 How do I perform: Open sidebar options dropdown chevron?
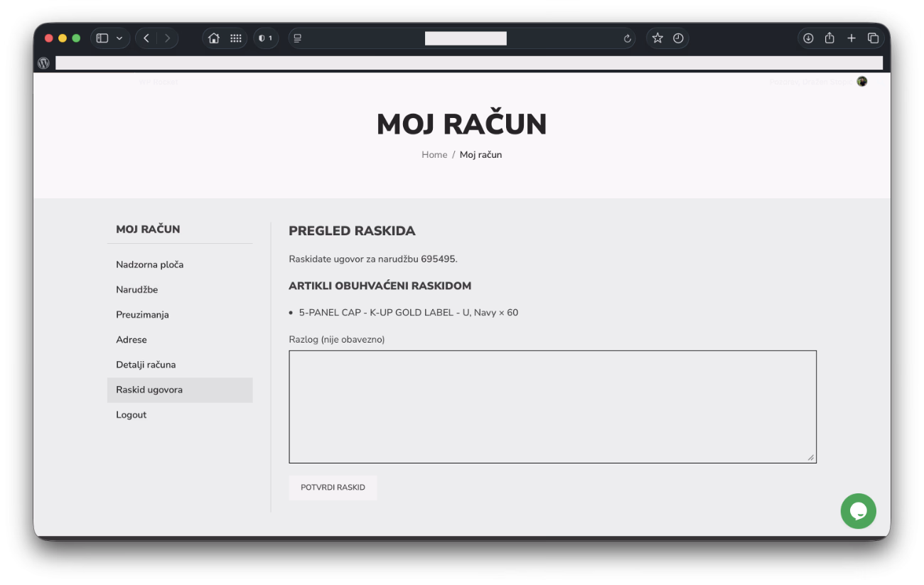click(119, 38)
